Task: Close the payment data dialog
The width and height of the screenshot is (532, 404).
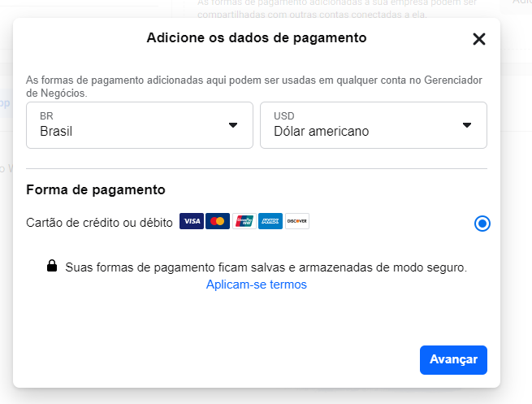Action: [479, 39]
